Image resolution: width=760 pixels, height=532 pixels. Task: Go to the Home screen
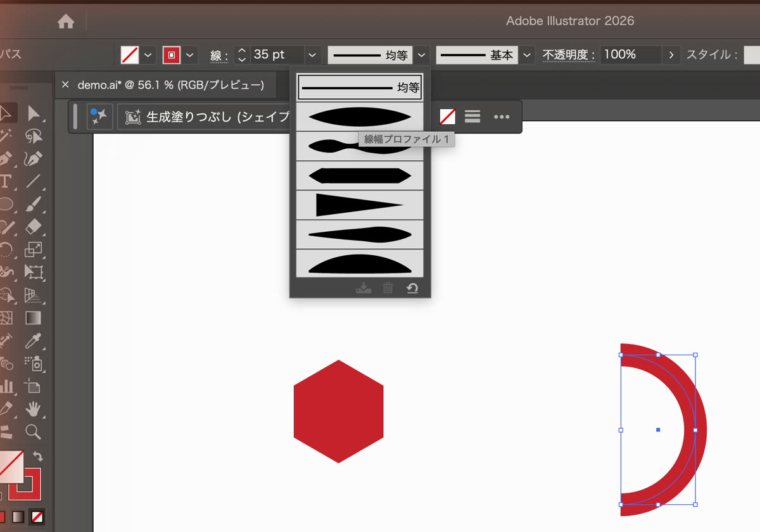click(66, 22)
